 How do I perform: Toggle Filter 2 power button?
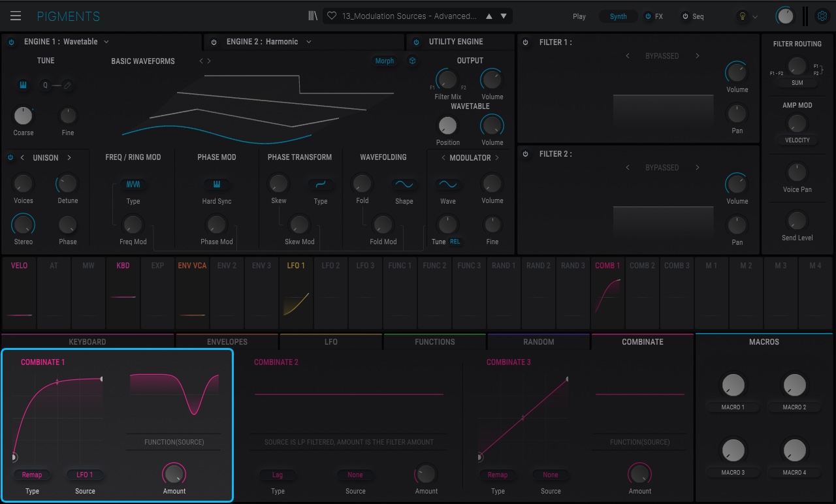(526, 154)
